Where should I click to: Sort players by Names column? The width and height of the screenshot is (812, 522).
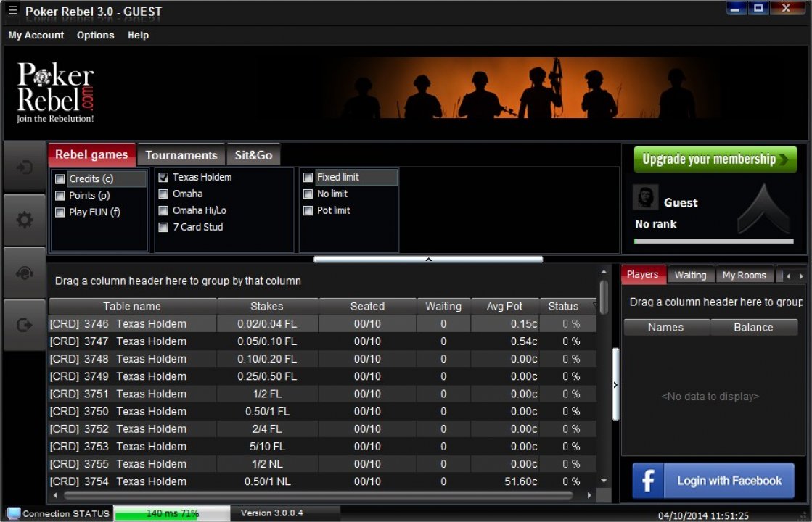(666, 328)
